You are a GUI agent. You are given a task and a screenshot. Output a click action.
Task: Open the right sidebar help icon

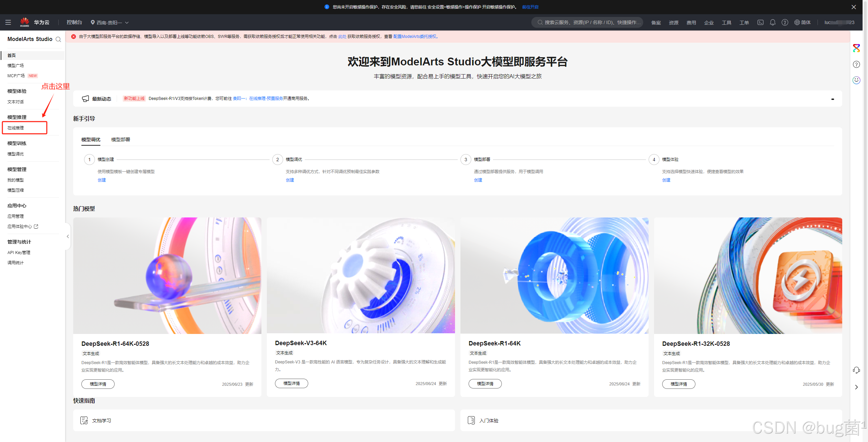tap(856, 64)
